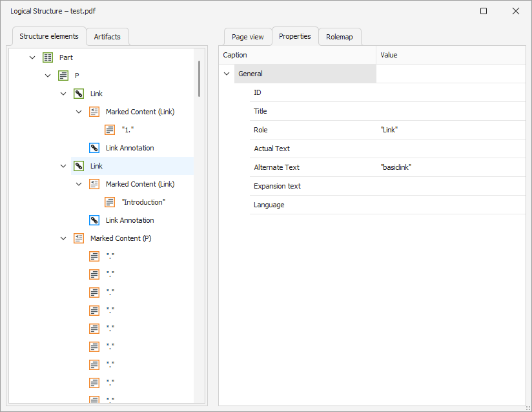This screenshot has width=532, height=412.
Task: Click the first Link Annotation blue icon
Action: pos(94,148)
